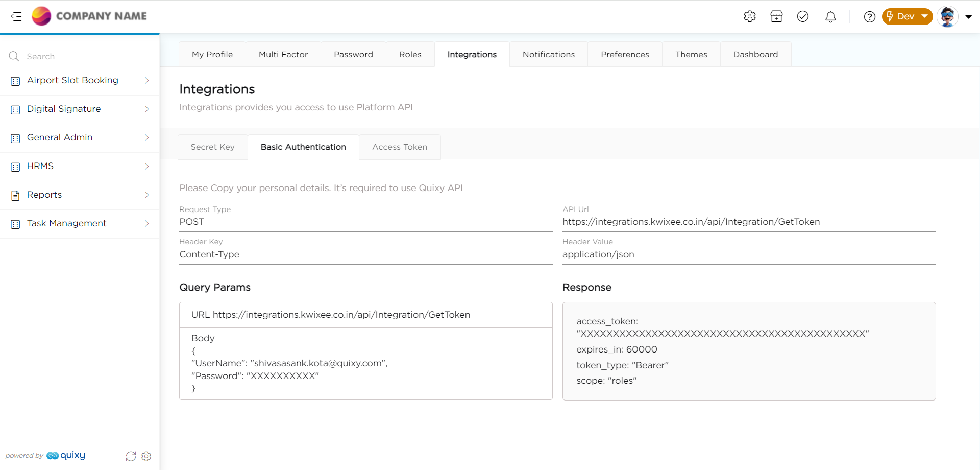Open the app store icon

(776, 16)
